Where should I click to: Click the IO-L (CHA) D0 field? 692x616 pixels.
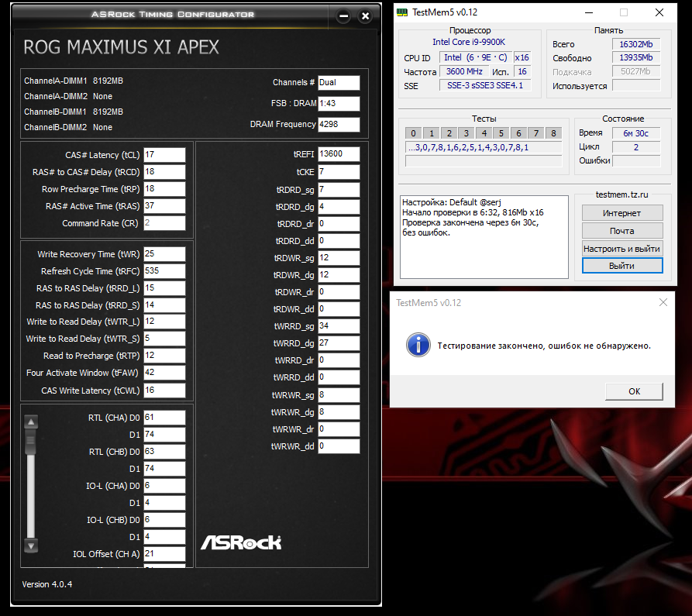click(x=164, y=486)
